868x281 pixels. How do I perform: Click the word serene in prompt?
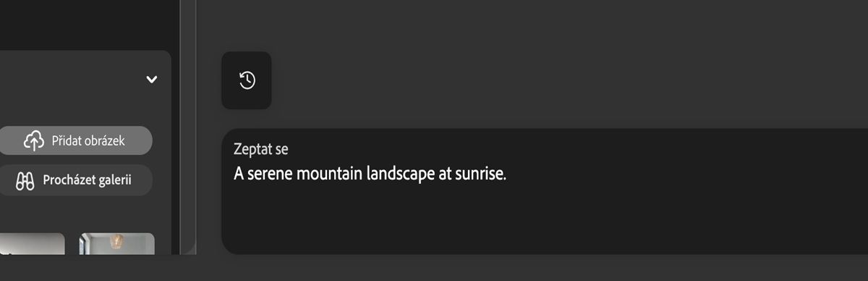268,175
